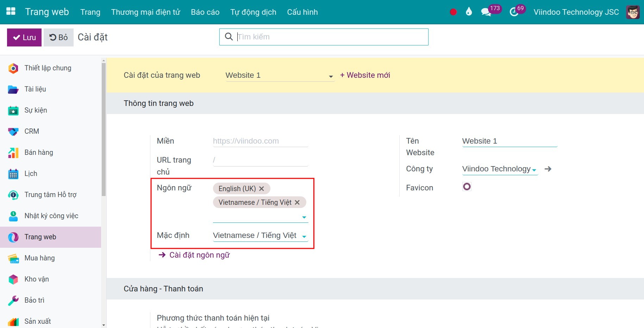Open Lịch settings section
The height and width of the screenshot is (328, 644).
click(51, 174)
